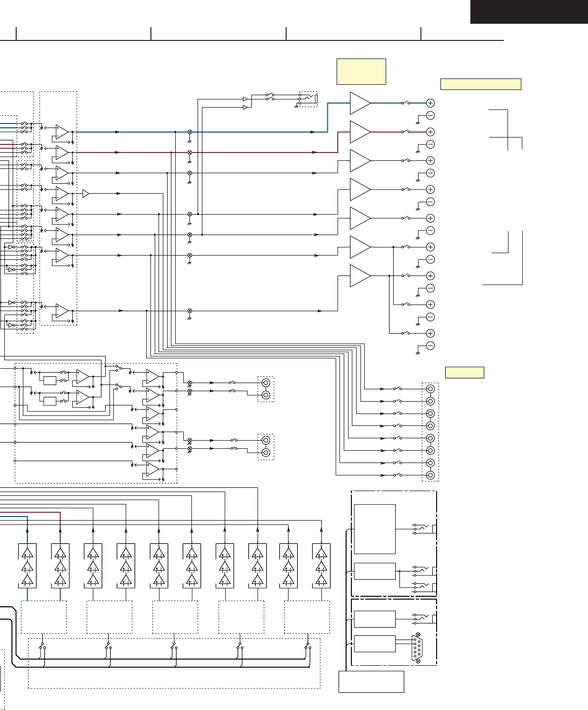Toggle the relay switch on the red output line
This screenshot has width=588, height=710.
coord(406,131)
